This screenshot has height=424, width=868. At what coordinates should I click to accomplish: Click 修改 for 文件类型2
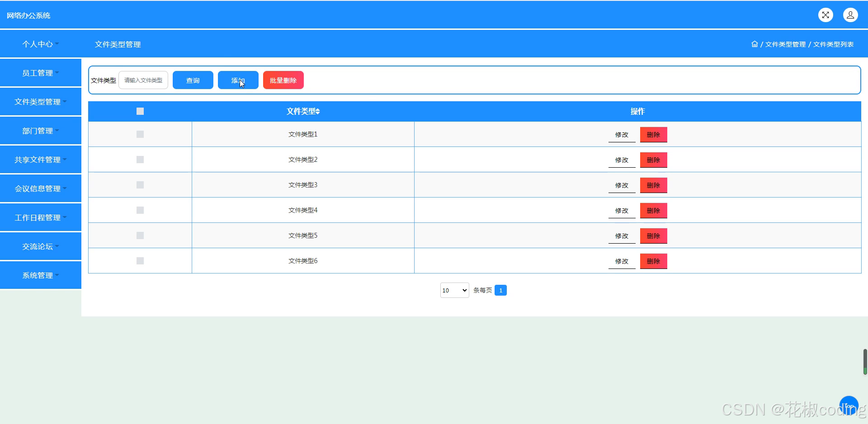coord(622,160)
